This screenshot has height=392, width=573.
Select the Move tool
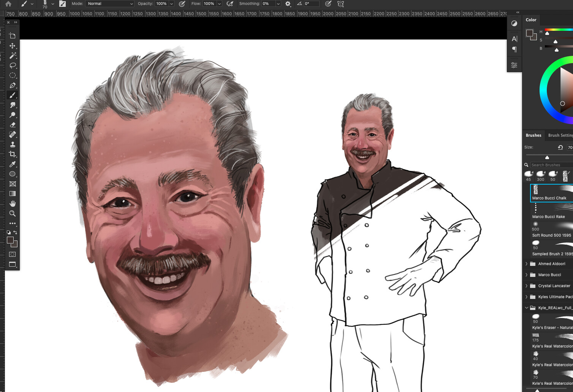(13, 46)
